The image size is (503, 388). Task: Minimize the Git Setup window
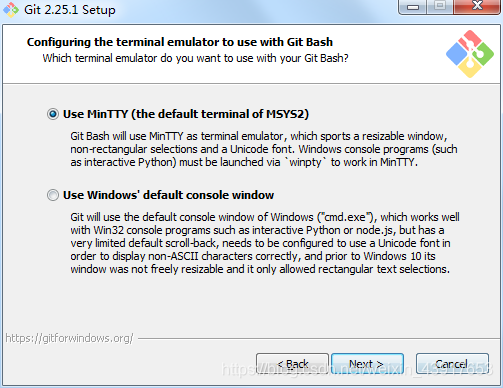[x=412, y=7]
